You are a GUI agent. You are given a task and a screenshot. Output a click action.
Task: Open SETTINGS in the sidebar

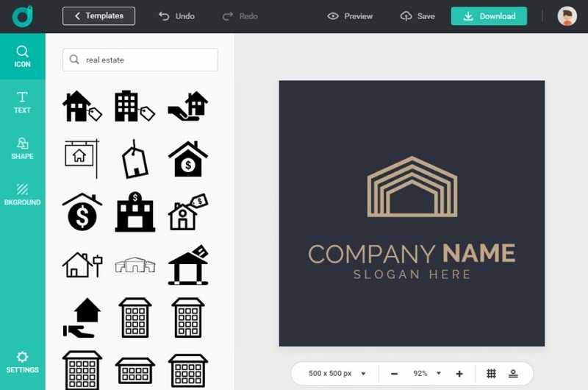pyautogui.click(x=23, y=362)
